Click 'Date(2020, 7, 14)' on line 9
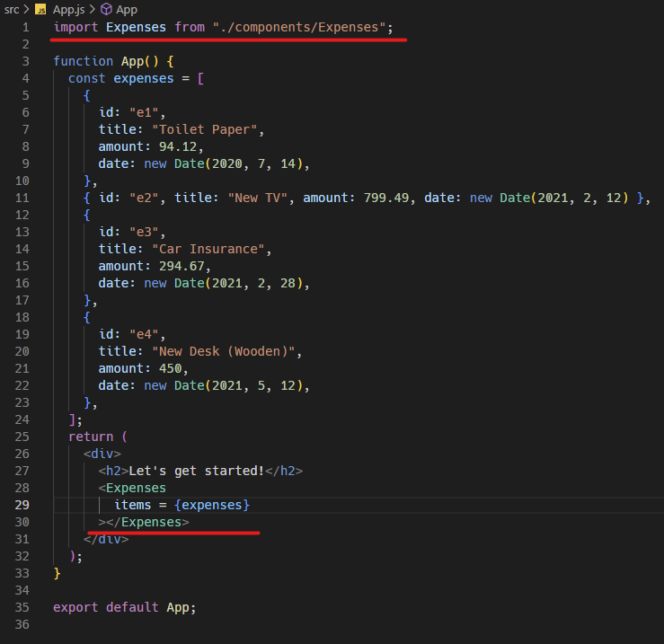 (x=238, y=163)
